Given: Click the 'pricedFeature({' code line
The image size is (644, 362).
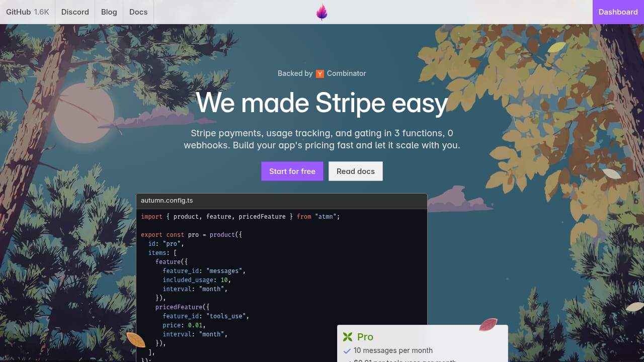Looking at the screenshot, I should pyautogui.click(x=182, y=307).
